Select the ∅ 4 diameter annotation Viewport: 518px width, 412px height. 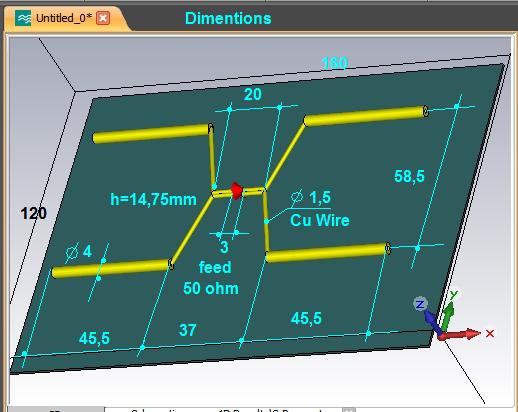pos(79,252)
